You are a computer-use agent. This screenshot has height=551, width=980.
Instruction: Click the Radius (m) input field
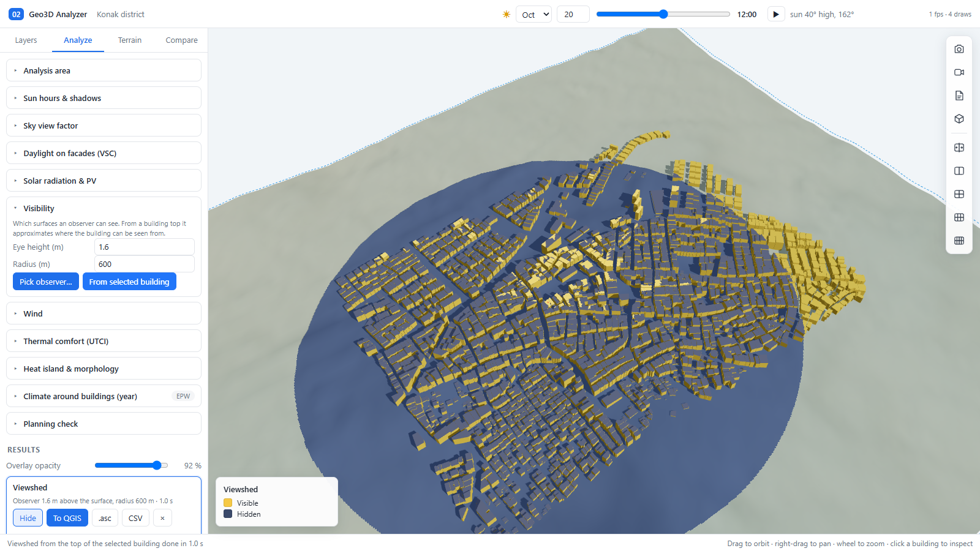click(145, 264)
